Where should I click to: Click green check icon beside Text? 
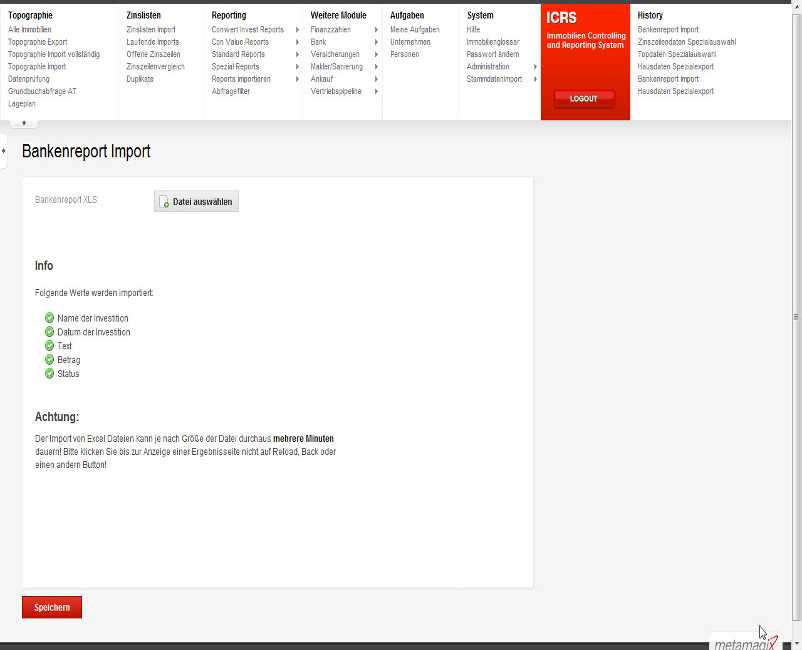pyautogui.click(x=50, y=345)
